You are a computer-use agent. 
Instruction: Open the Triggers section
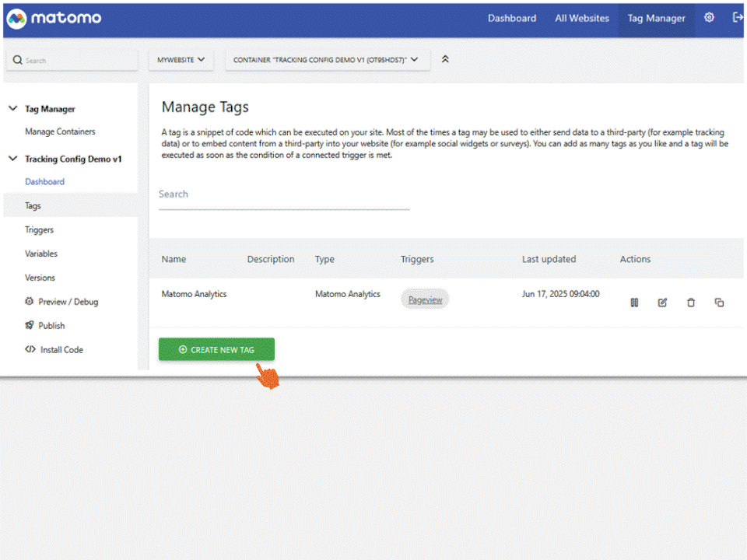39,229
